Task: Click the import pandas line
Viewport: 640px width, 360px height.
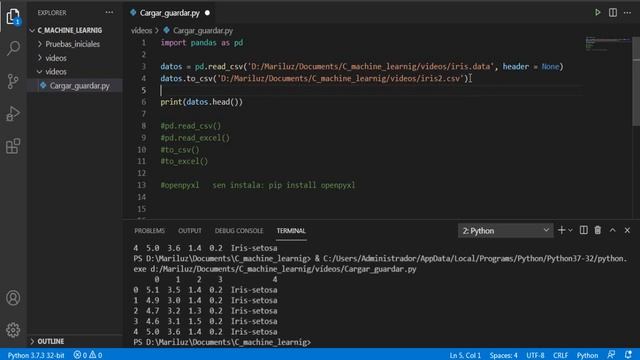Action: (x=202, y=42)
